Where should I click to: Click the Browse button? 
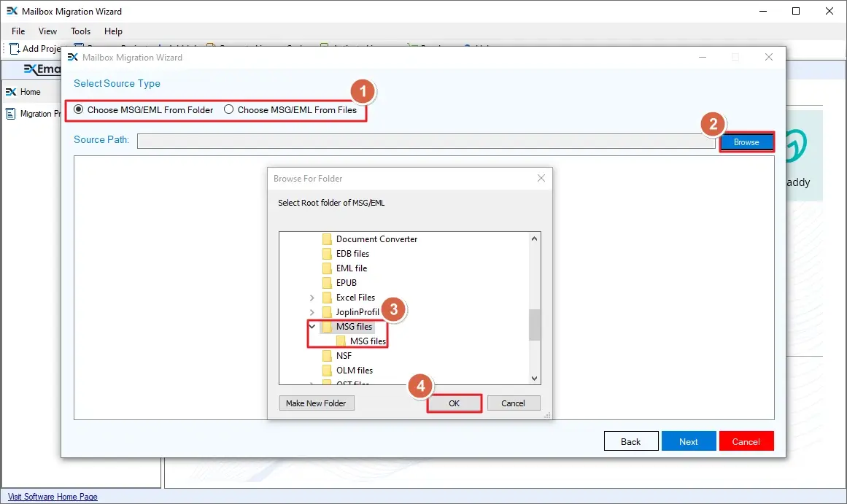point(746,141)
